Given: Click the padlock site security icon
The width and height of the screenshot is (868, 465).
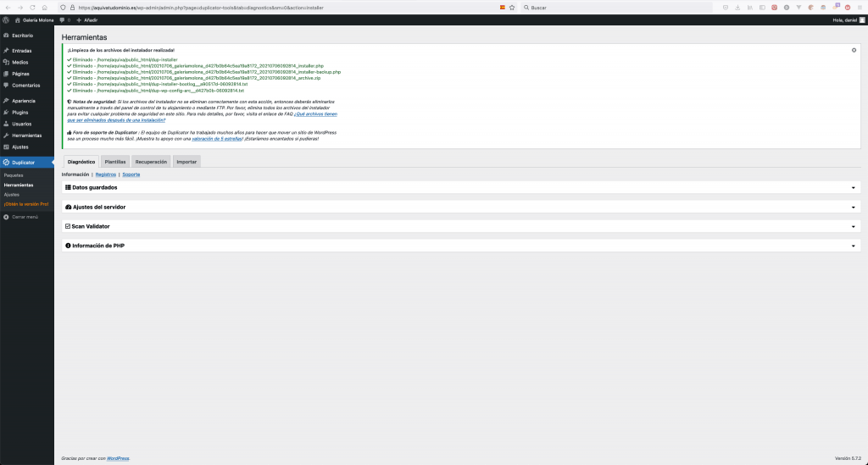Looking at the screenshot, I should (72, 8).
